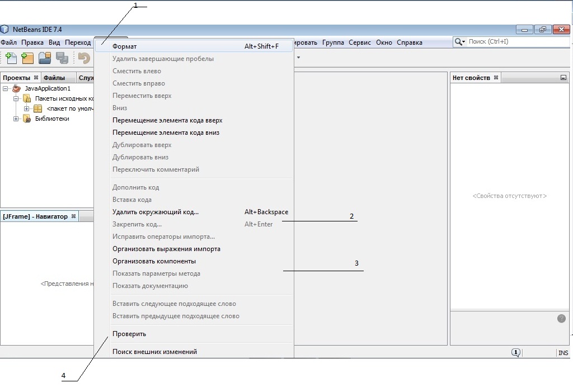
Task: Choose Удалить окружающий код
Action: (194, 212)
